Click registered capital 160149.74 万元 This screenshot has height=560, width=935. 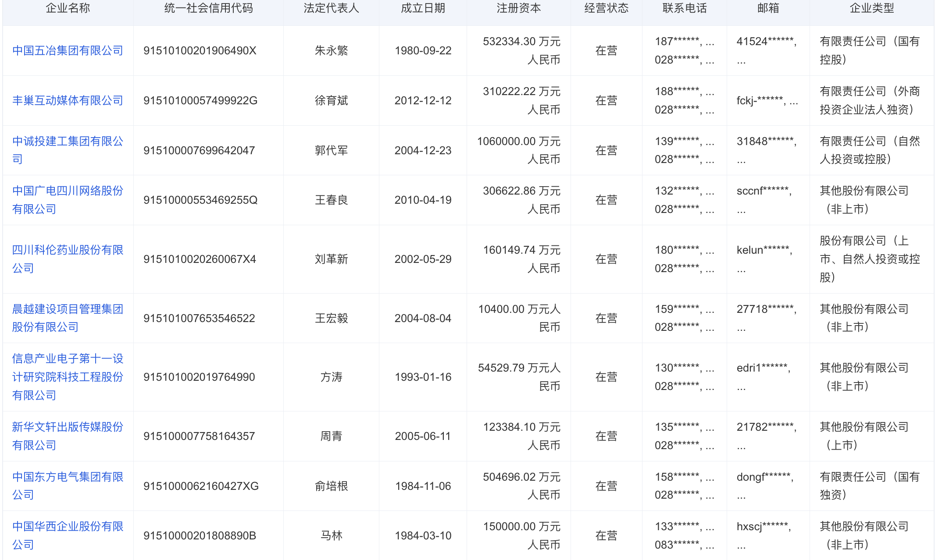521,250
